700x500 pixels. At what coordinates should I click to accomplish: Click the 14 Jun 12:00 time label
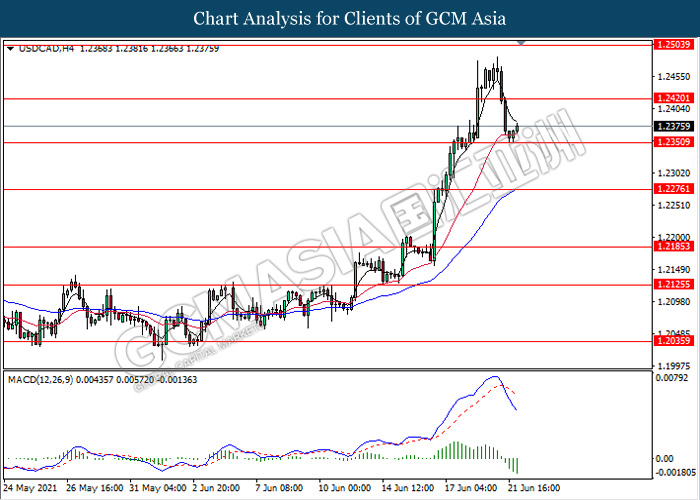click(x=408, y=488)
